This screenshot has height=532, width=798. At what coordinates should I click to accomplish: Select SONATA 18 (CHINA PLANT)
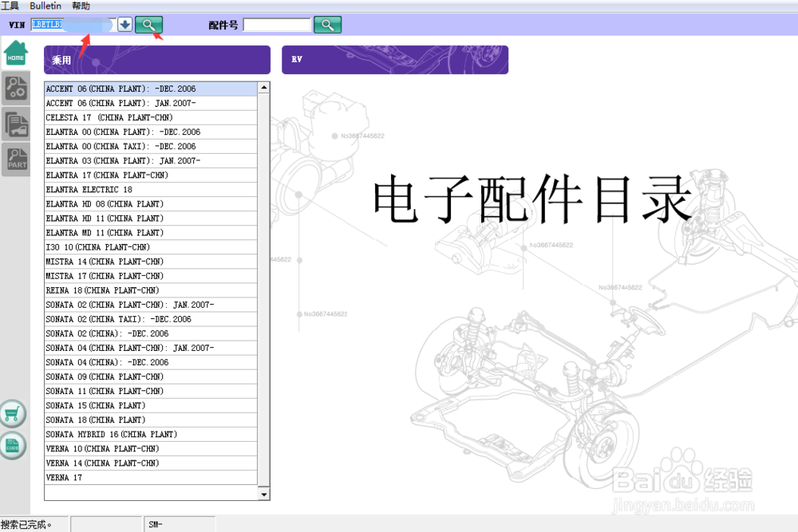pos(151,420)
